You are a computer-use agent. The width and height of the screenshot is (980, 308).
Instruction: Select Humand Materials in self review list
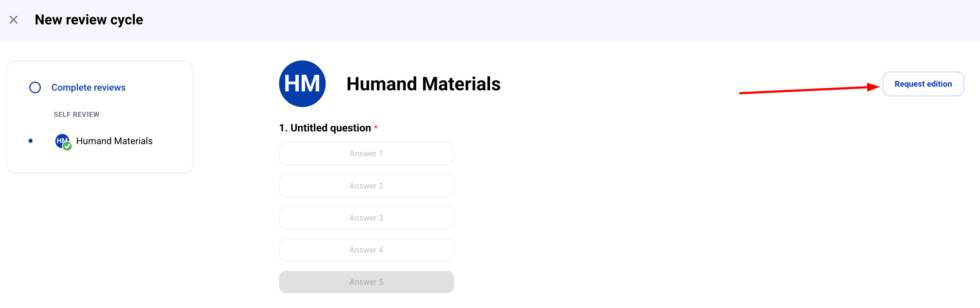point(114,141)
